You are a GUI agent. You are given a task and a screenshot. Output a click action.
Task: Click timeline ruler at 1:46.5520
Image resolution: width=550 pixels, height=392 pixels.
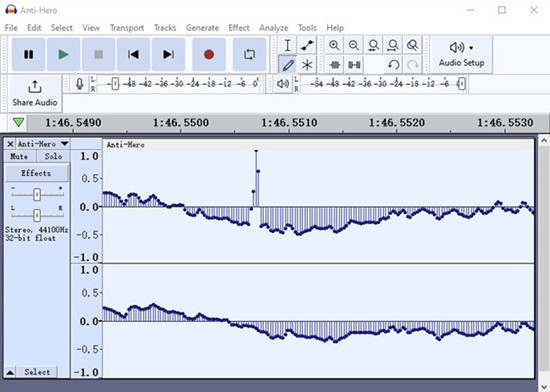[397, 123]
